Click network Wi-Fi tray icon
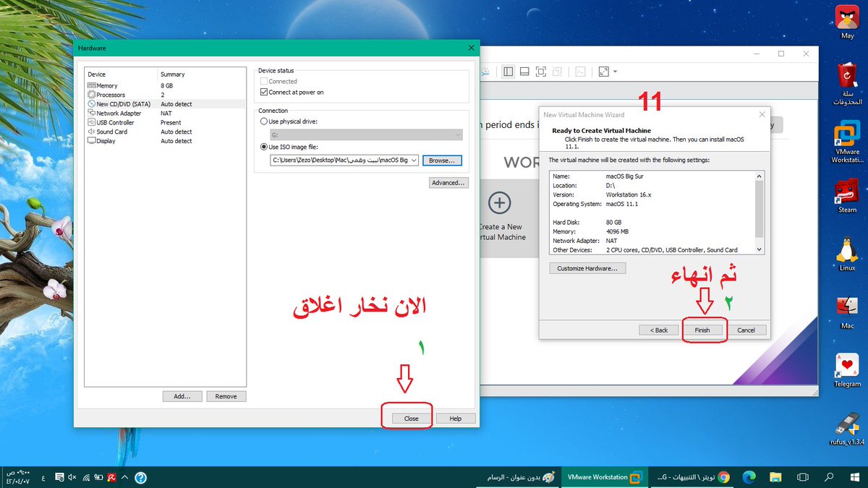 pos(85,477)
